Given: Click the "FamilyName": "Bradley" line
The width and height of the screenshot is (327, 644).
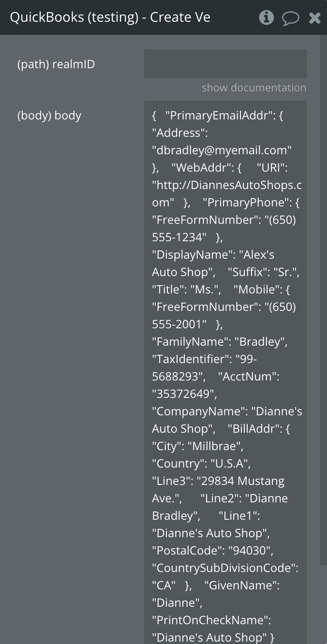Looking at the screenshot, I should [220, 342].
